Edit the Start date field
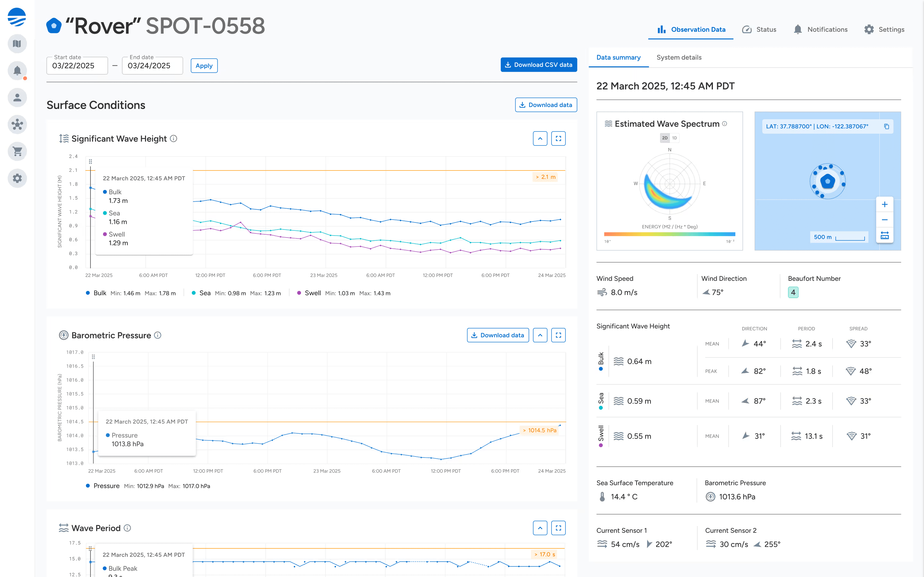The image size is (924, 577). 77,66
